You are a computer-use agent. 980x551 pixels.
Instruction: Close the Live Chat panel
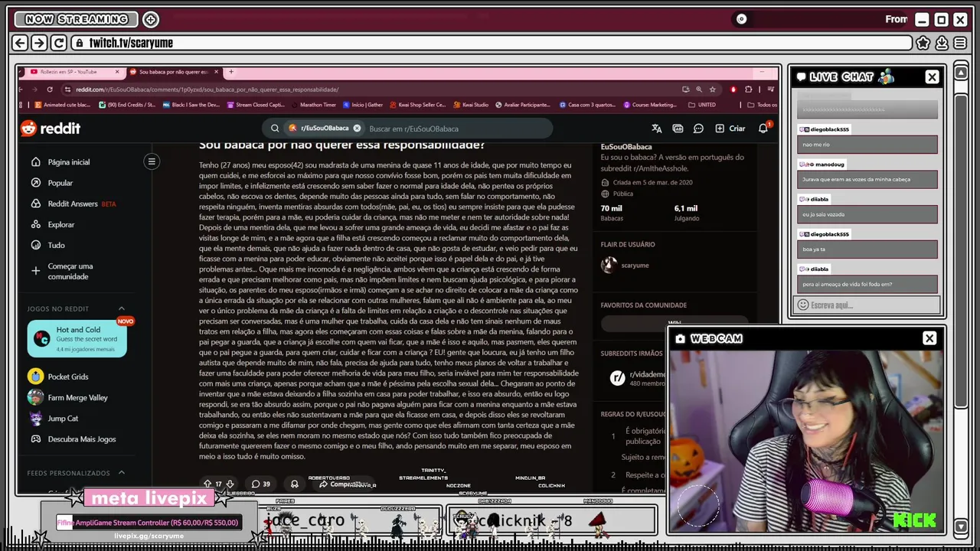(x=932, y=77)
